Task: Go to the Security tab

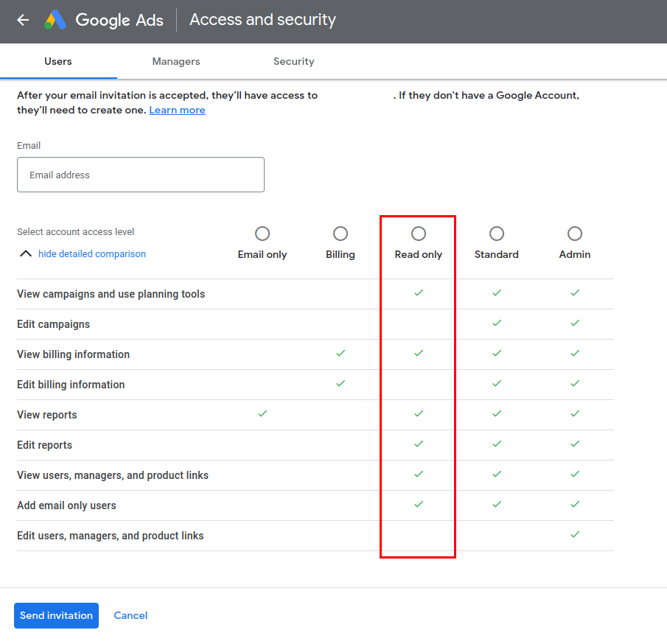Action: 293,61
